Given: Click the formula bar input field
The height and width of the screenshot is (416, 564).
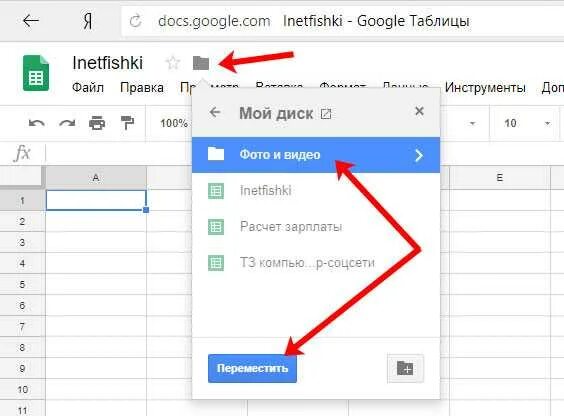Looking at the screenshot, I should [302, 153].
